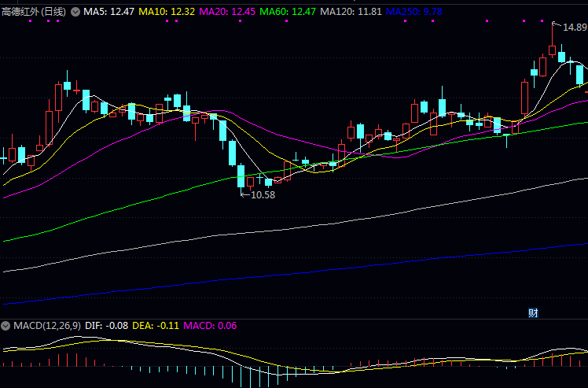The height and width of the screenshot is (388, 588).
Task: Select the red candlestick at the 14.89 peak
Action: (552, 50)
